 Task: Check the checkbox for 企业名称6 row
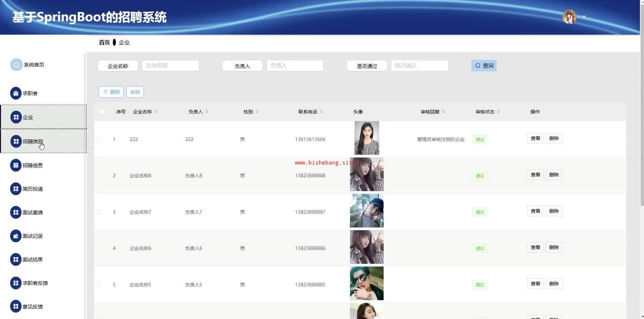(x=98, y=248)
